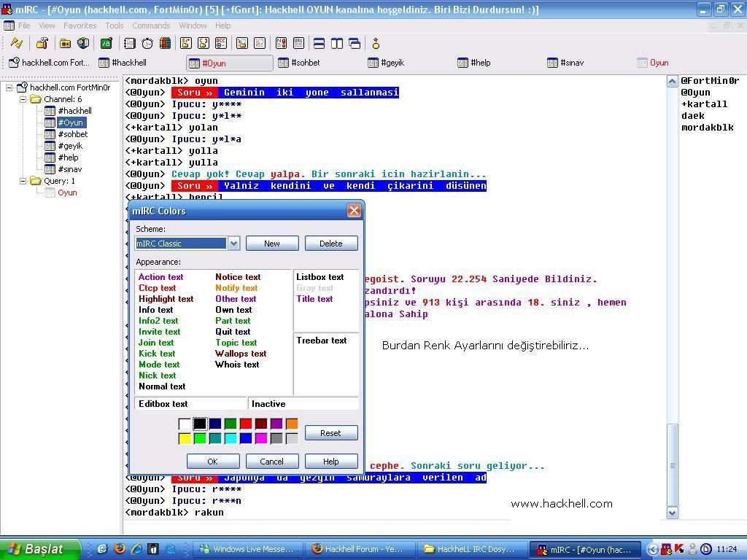Viewport: 747px width, 560px height.
Task: Open the Scripts Editor /a icon
Action: click(107, 43)
